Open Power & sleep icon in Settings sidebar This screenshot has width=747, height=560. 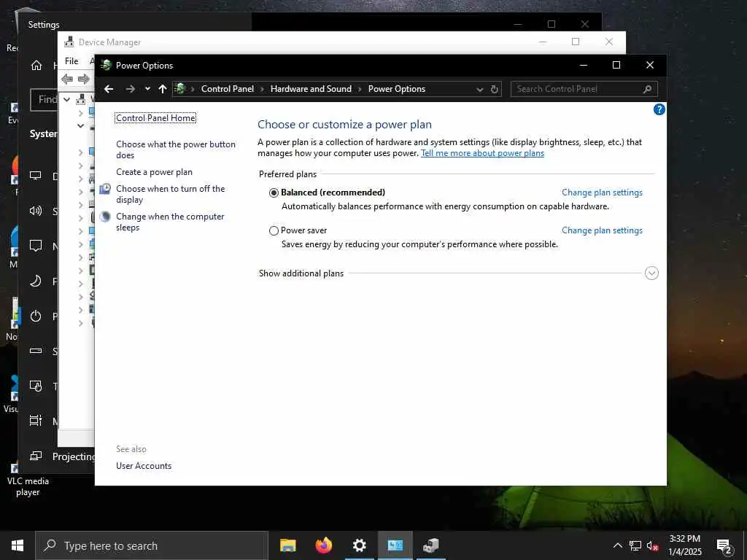point(36,316)
